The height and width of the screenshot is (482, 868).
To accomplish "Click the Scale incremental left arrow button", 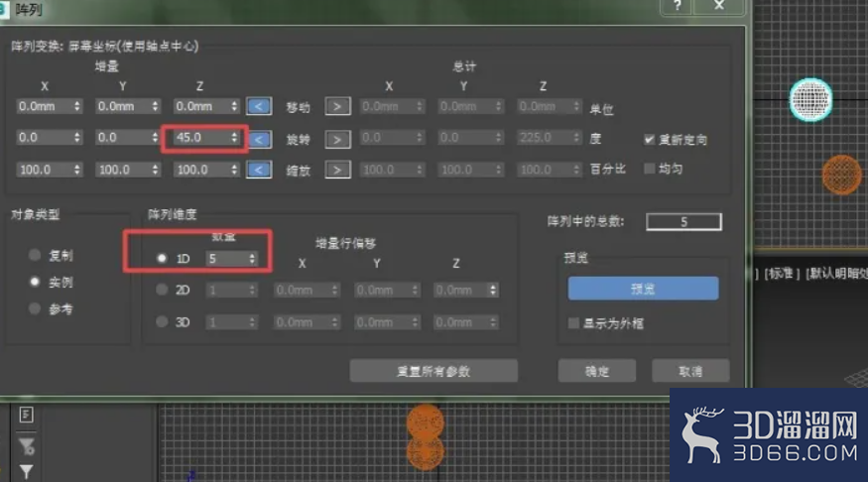I will pyautogui.click(x=259, y=170).
